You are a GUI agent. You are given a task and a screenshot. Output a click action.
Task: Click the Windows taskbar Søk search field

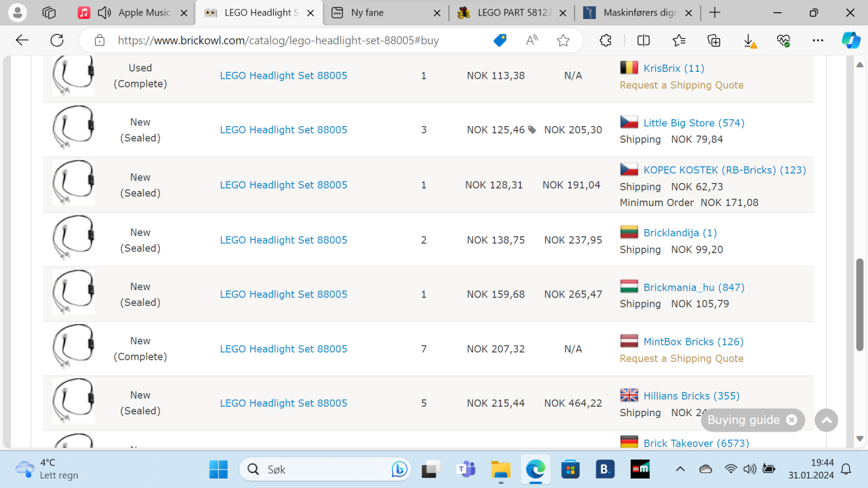(x=319, y=469)
